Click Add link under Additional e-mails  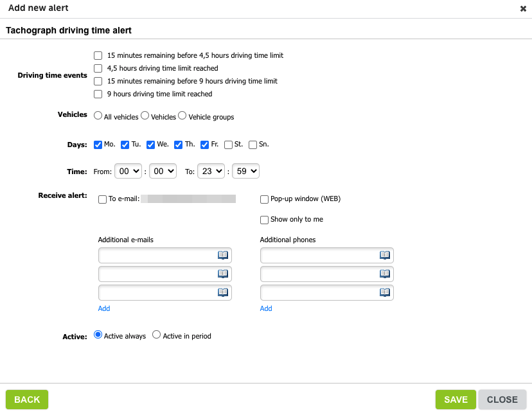[x=104, y=308]
